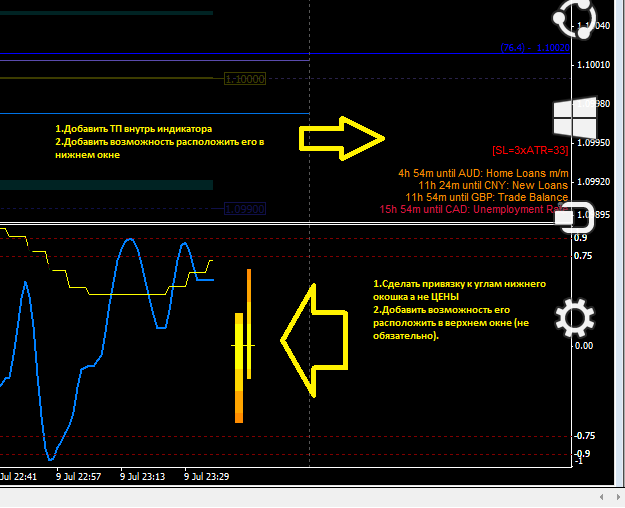
Task: Click the CNY: New Loans news line
Action: pyautogui.click(x=493, y=185)
